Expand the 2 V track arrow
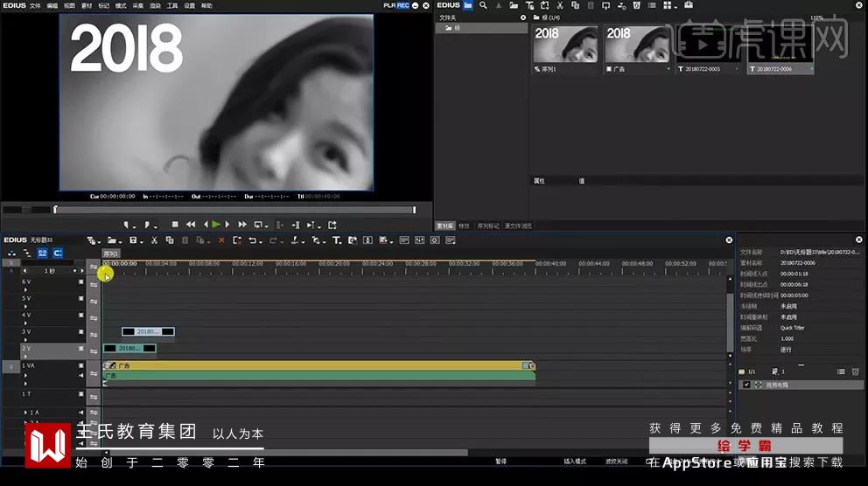The image size is (868, 486). (x=25, y=357)
